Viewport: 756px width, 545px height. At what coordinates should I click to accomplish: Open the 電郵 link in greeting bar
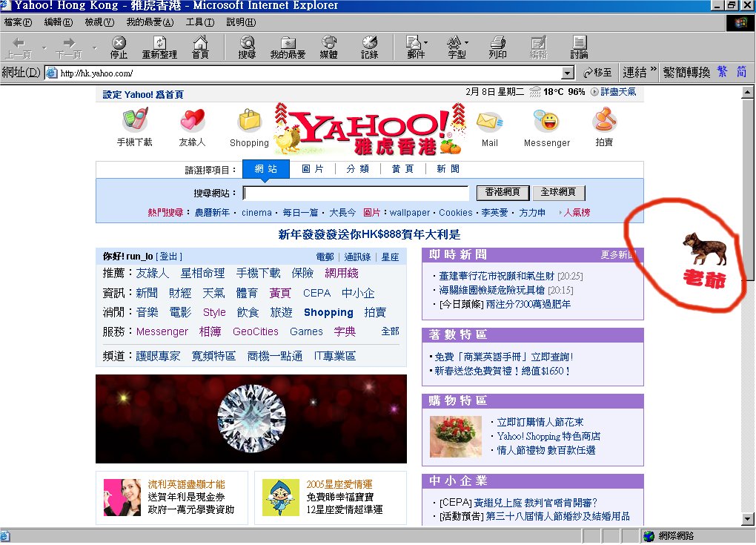[325, 257]
